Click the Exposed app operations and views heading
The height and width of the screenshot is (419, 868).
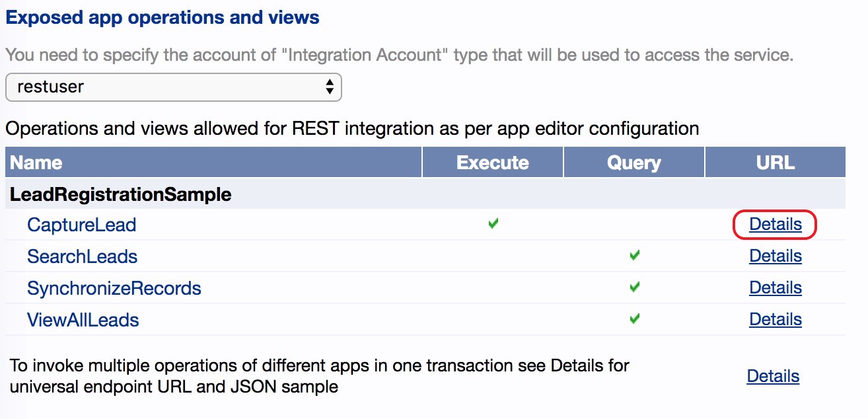pos(163,18)
